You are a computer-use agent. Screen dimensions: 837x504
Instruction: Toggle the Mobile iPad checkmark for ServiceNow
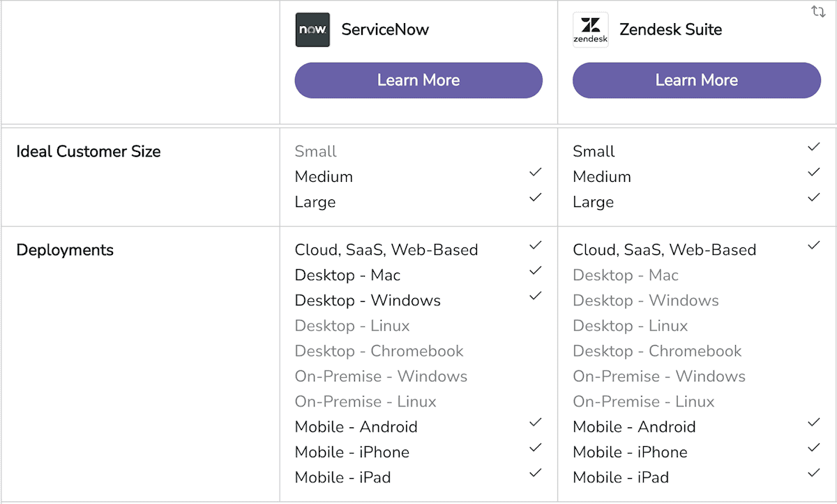(536, 472)
